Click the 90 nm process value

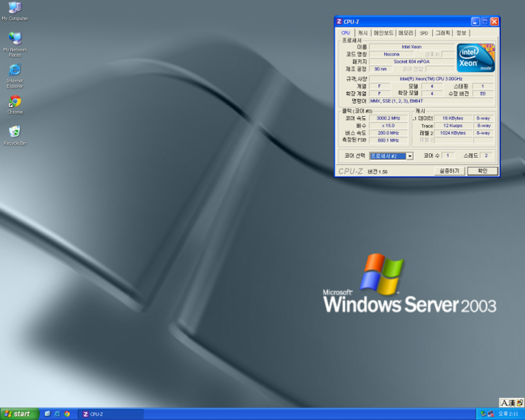coord(381,69)
